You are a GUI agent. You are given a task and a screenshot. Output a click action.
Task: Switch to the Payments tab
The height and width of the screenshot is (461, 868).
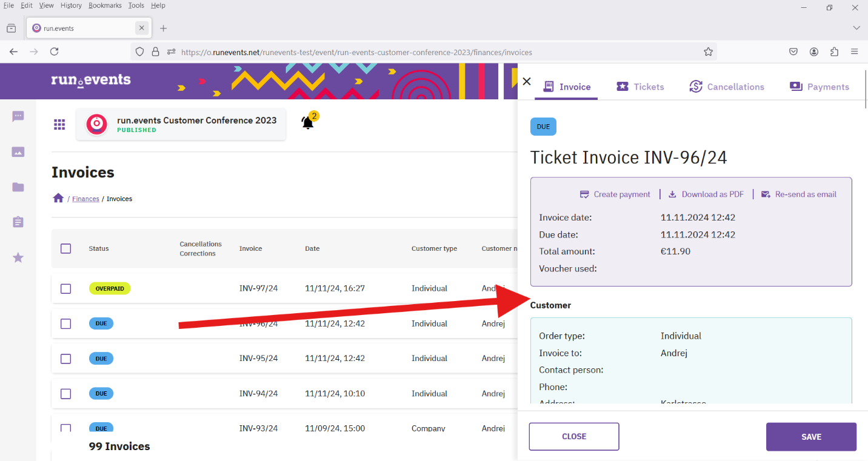pos(820,87)
